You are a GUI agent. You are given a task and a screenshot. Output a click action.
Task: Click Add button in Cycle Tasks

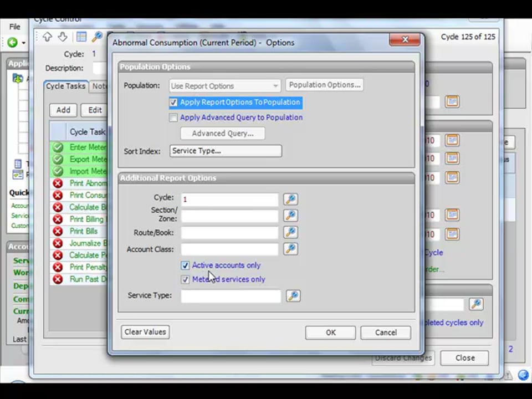tap(63, 110)
